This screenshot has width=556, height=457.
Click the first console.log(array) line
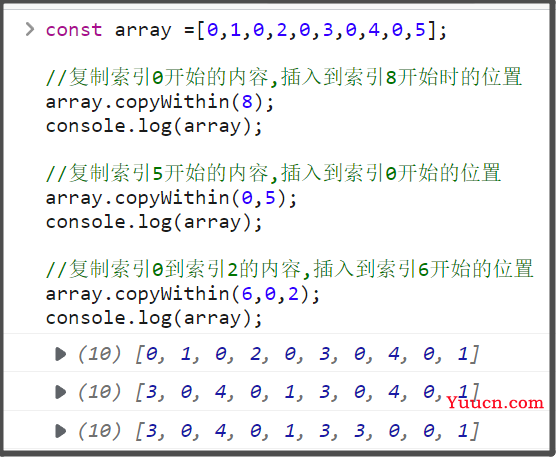point(154,127)
